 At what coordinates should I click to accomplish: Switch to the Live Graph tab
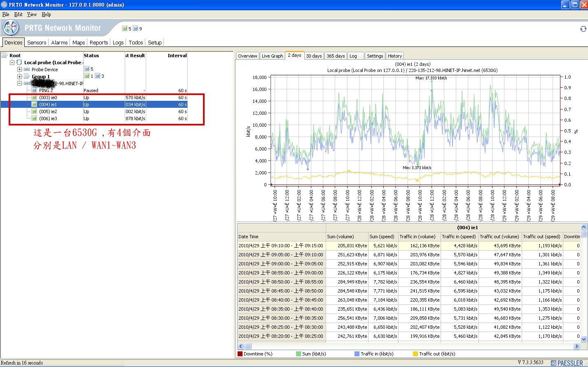(x=273, y=56)
